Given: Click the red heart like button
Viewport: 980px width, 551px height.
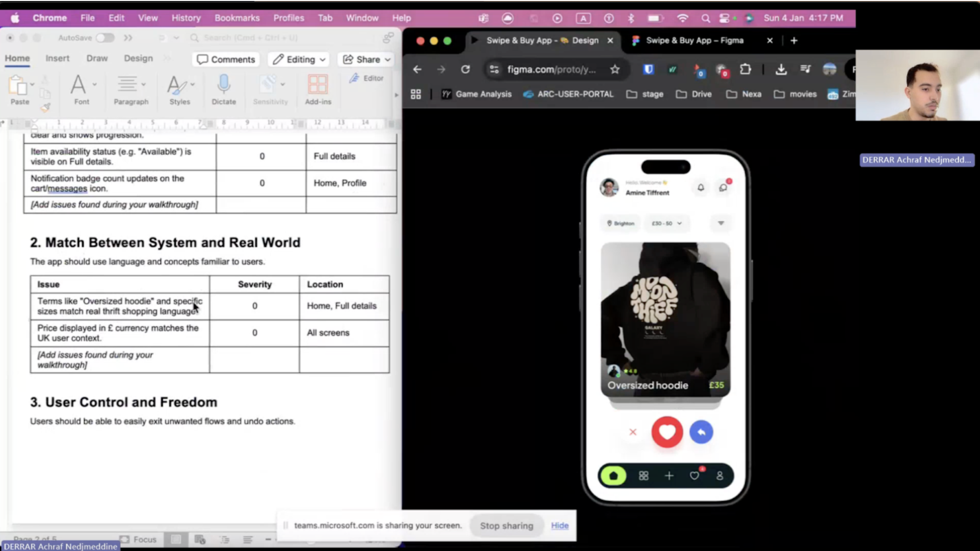Looking at the screenshot, I should coord(667,432).
